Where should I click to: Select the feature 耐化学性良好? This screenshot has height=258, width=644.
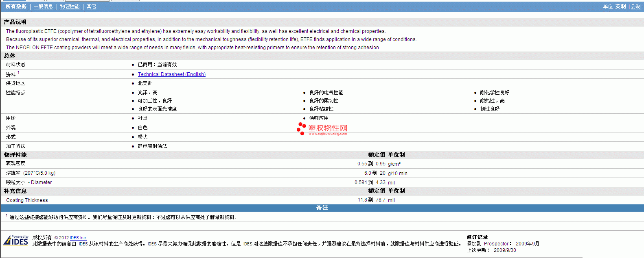point(494,93)
